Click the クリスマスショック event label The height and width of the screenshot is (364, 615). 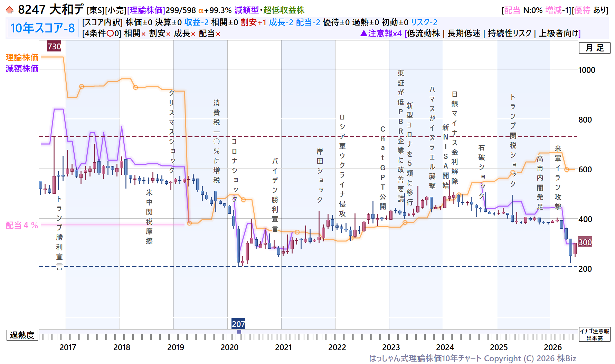172,132
